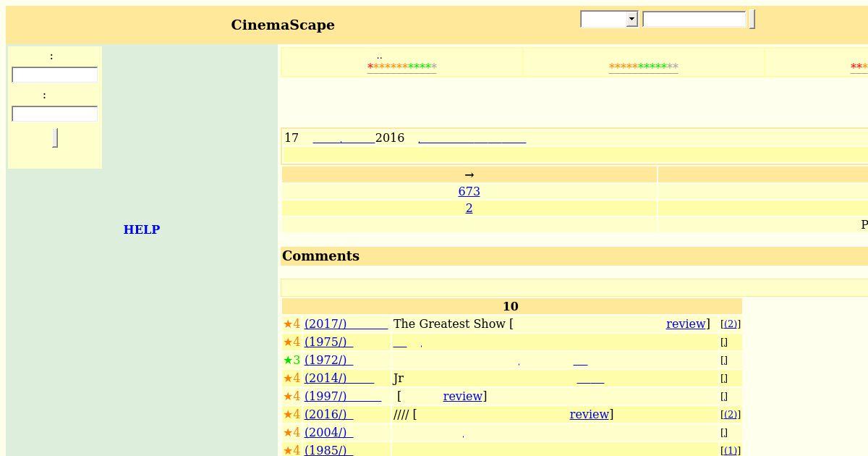Open the (1) votes link in 1985 row
Image resolution: width=868 pixels, height=456 pixels.
(x=731, y=451)
